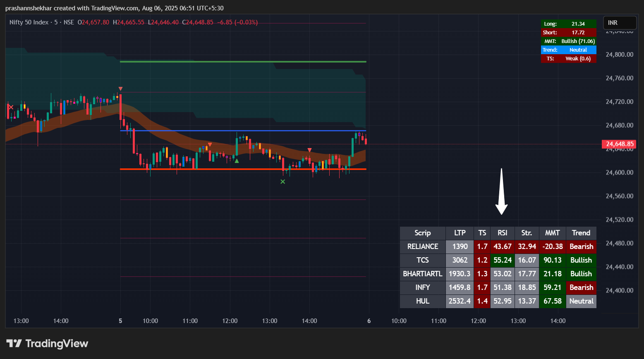Click the RSI column header in the table
The height and width of the screenshot is (359, 644).
point(503,233)
